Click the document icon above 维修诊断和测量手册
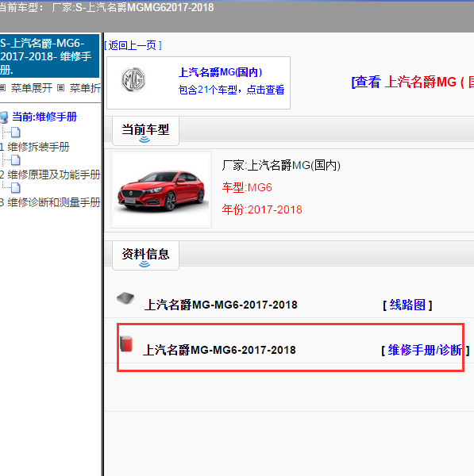This screenshot has height=476, width=474. tap(16, 188)
